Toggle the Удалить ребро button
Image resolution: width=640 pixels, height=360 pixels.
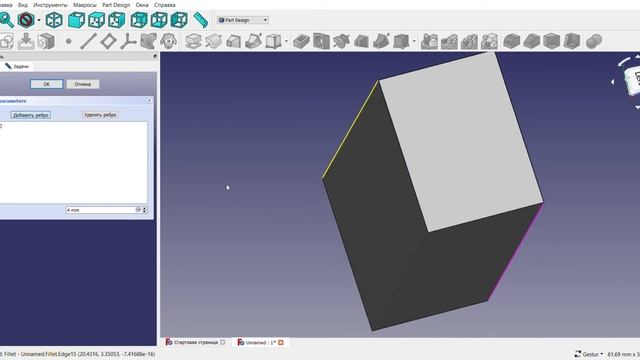coord(100,115)
